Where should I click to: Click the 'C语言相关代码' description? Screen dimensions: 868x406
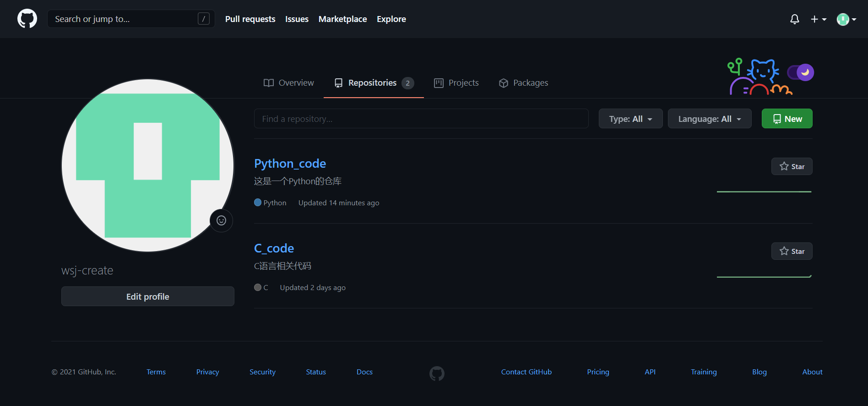click(x=282, y=266)
